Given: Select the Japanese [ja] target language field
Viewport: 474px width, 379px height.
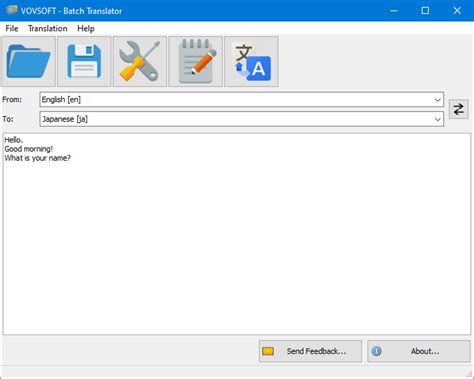Looking at the screenshot, I should pos(241,119).
